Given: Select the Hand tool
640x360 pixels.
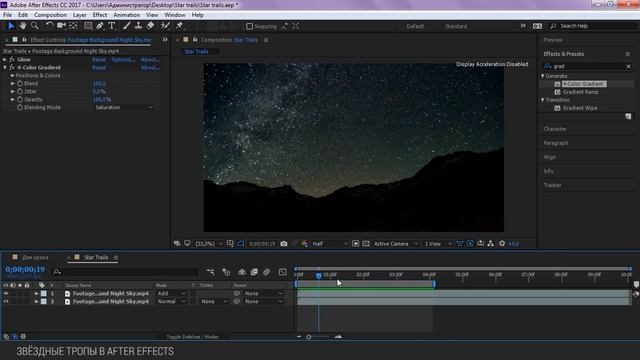Looking at the screenshot, I should coord(23,26).
